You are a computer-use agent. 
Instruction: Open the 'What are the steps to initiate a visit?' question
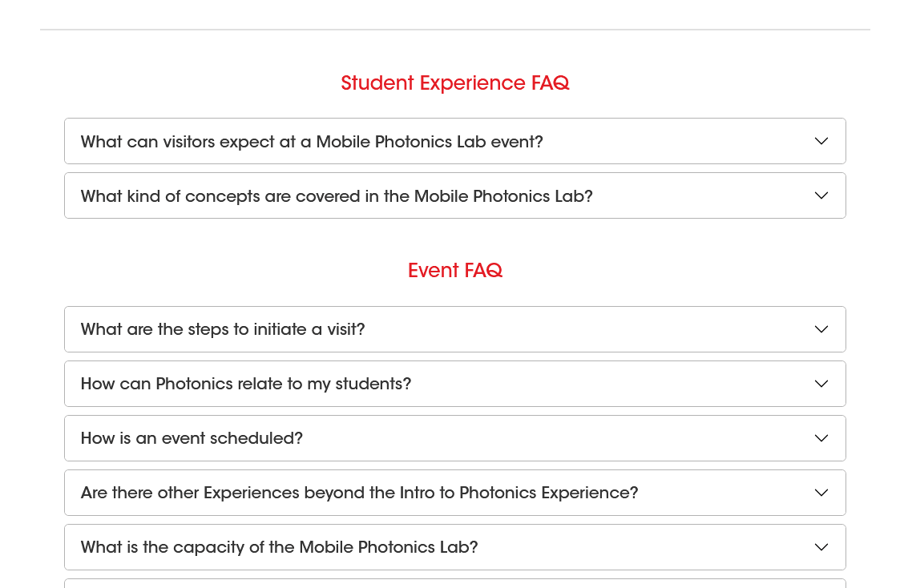[x=223, y=329]
